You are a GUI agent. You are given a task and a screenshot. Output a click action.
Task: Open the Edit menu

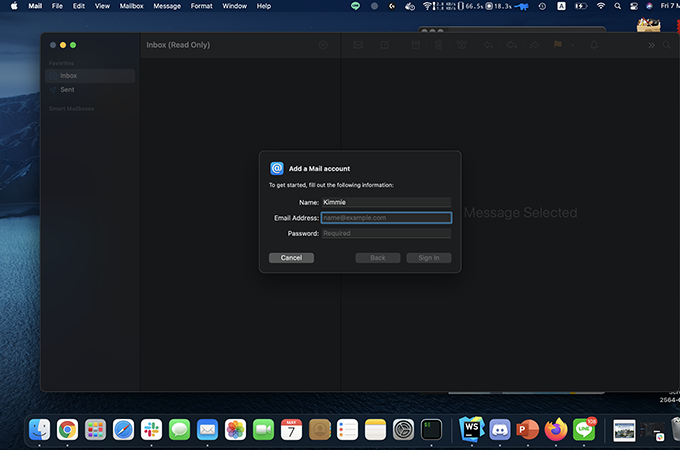point(79,6)
